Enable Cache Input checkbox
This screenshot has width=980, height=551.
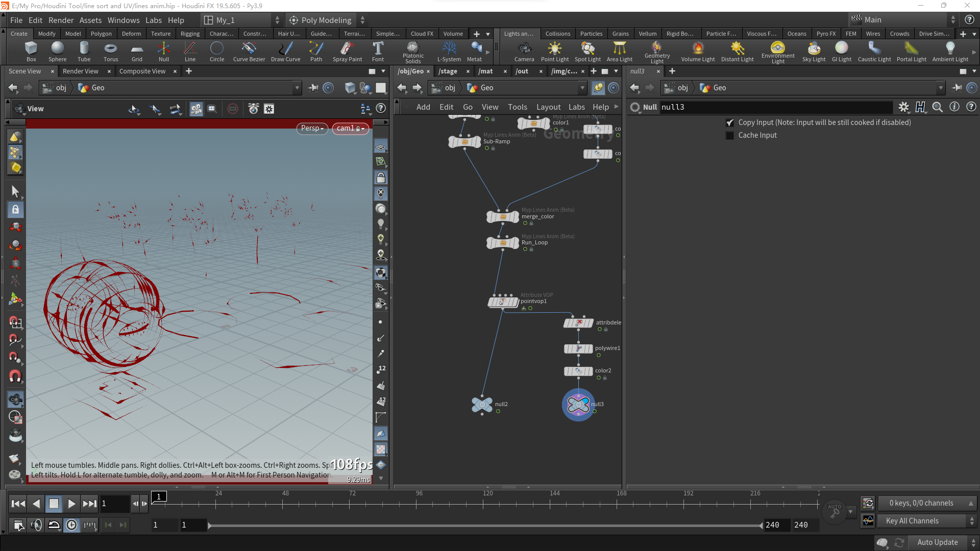point(730,135)
